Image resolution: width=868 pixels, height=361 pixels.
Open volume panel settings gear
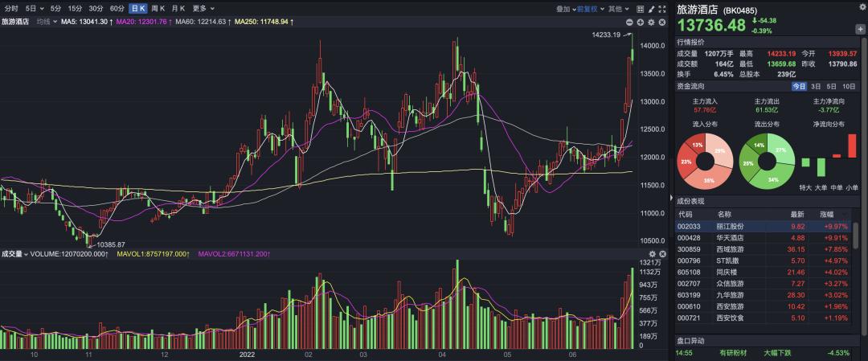(652, 254)
